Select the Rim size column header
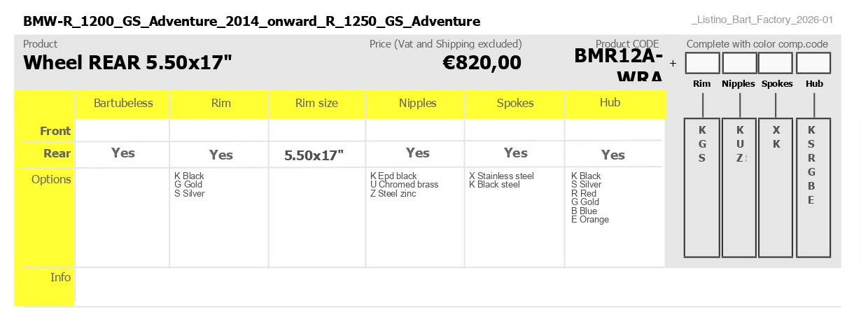The image size is (868, 331). [x=316, y=104]
